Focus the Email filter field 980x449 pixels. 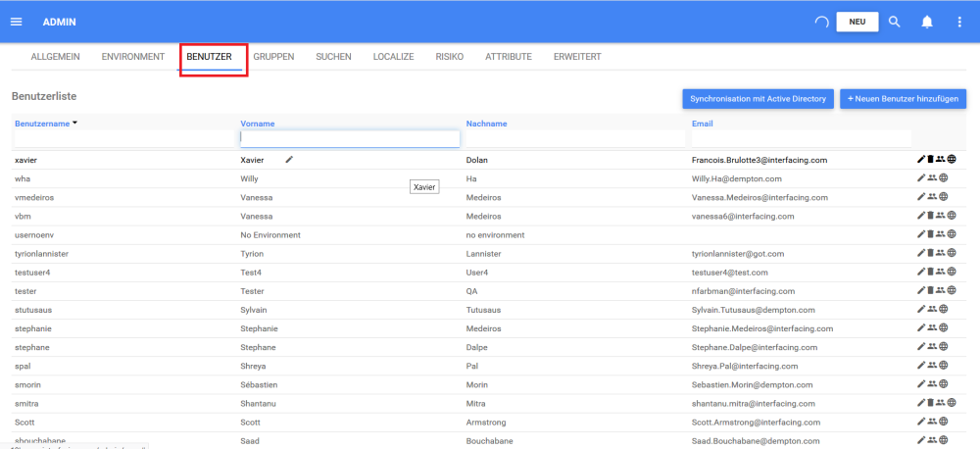click(802, 139)
